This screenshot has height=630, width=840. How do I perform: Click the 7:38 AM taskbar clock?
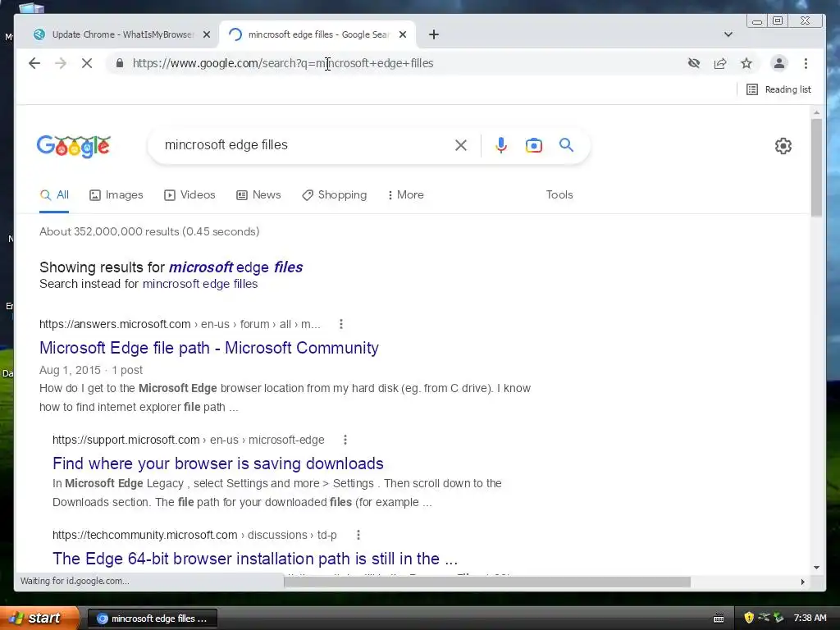pos(810,618)
